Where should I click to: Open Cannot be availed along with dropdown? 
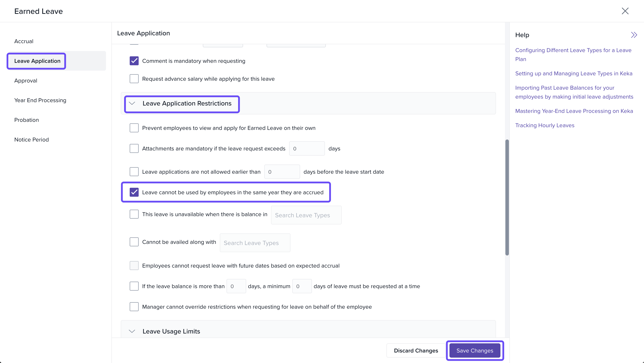coord(255,243)
